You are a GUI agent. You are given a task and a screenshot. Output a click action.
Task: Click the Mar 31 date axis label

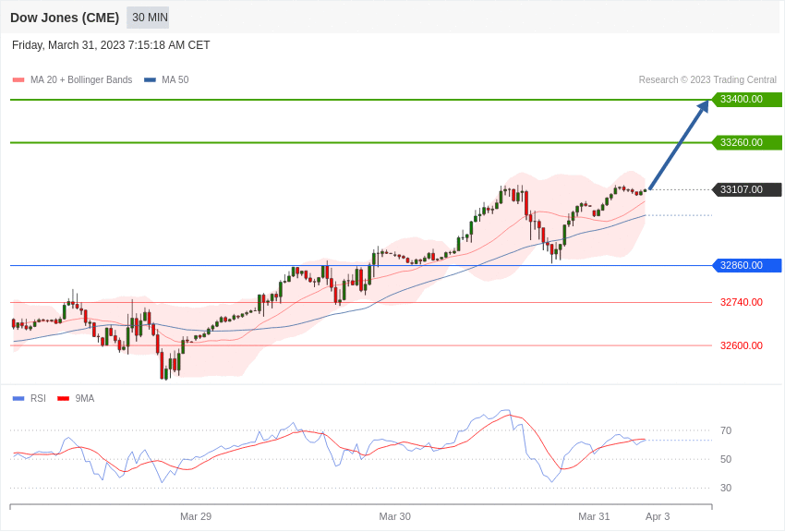594,516
